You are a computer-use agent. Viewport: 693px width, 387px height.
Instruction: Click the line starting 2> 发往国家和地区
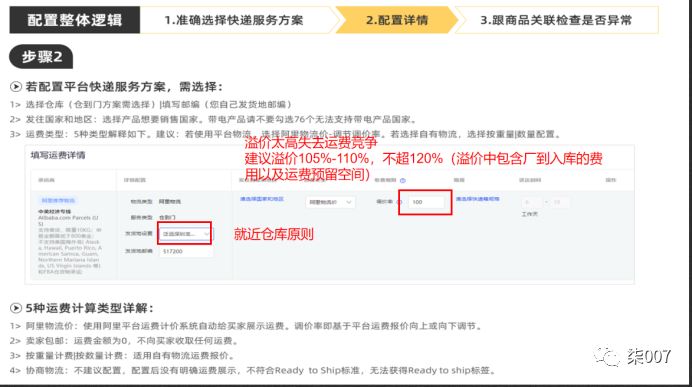click(213, 119)
